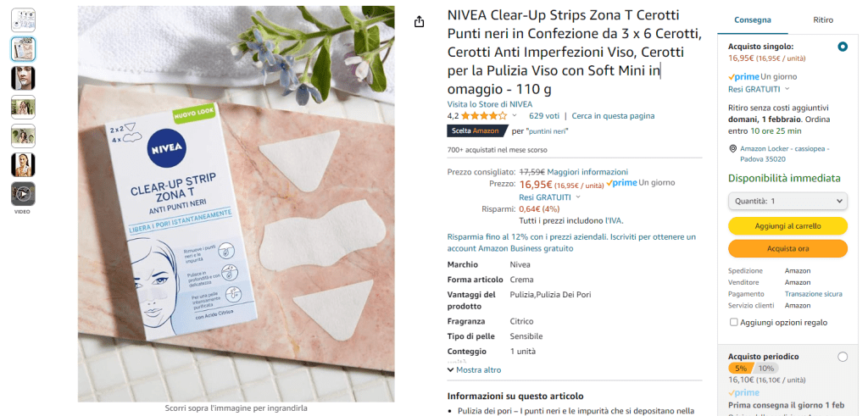
Task: Expand the rating breakdown chevron
Action: 515,115
